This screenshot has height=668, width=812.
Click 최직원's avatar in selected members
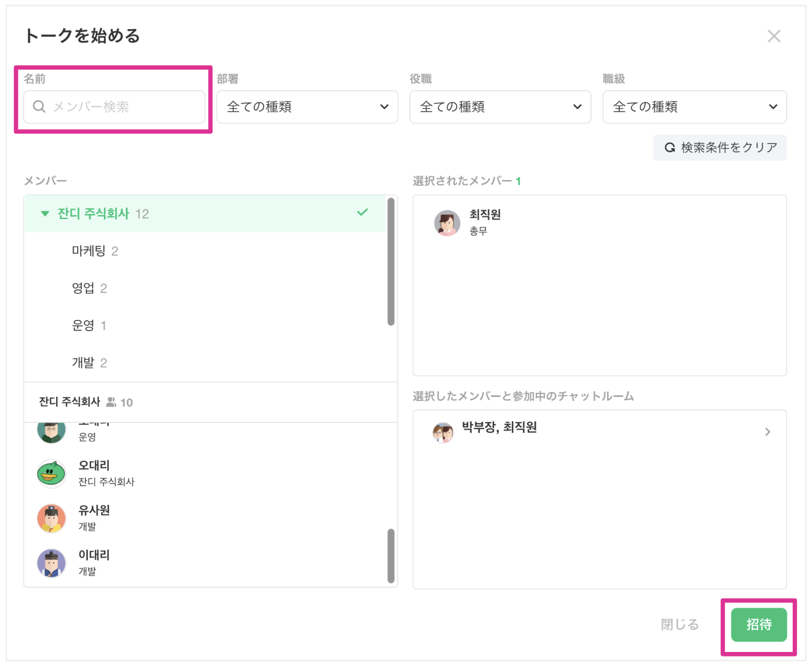(447, 223)
